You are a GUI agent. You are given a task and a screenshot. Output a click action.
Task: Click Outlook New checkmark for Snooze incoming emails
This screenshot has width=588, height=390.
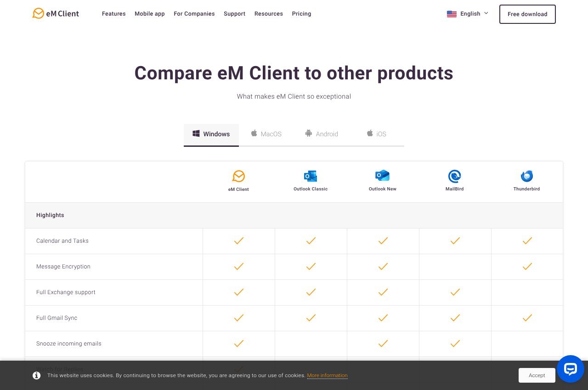click(x=383, y=343)
